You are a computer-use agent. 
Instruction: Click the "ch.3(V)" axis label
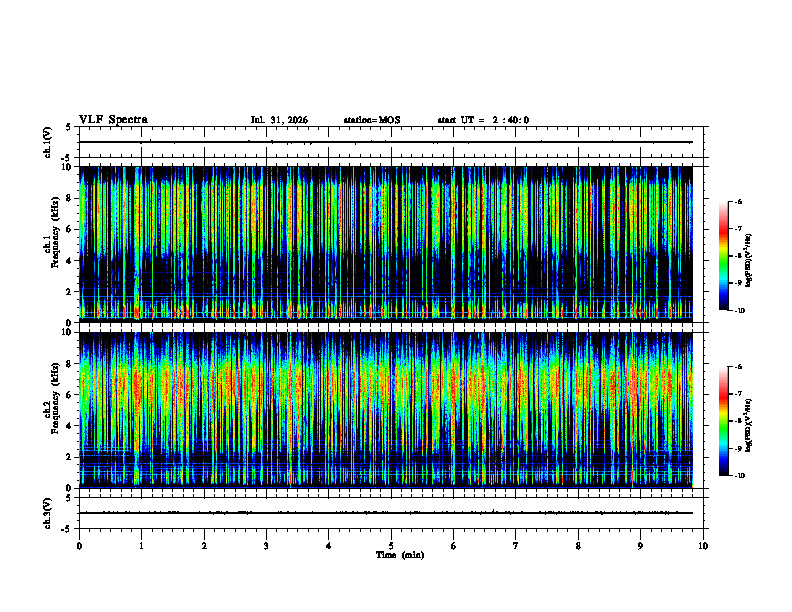pos(48,513)
